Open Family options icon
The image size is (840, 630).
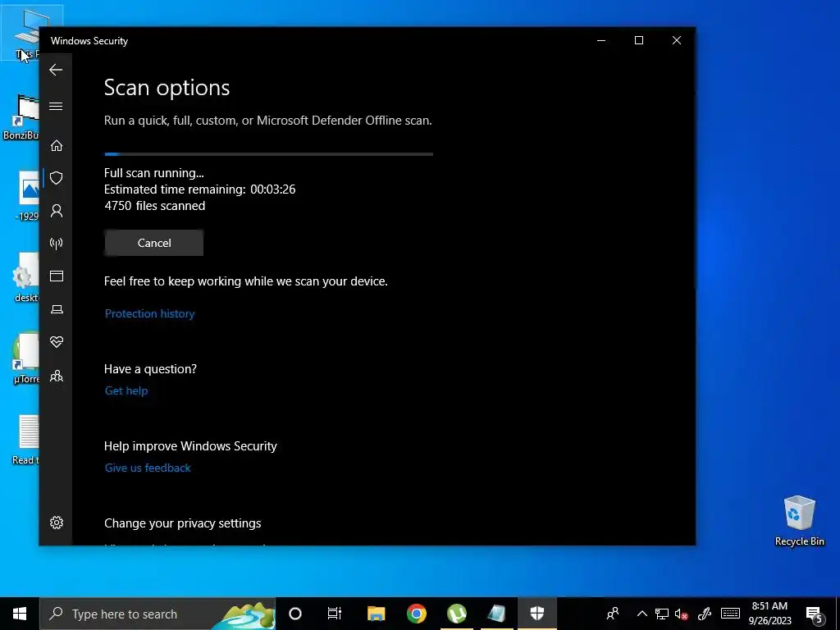point(57,376)
